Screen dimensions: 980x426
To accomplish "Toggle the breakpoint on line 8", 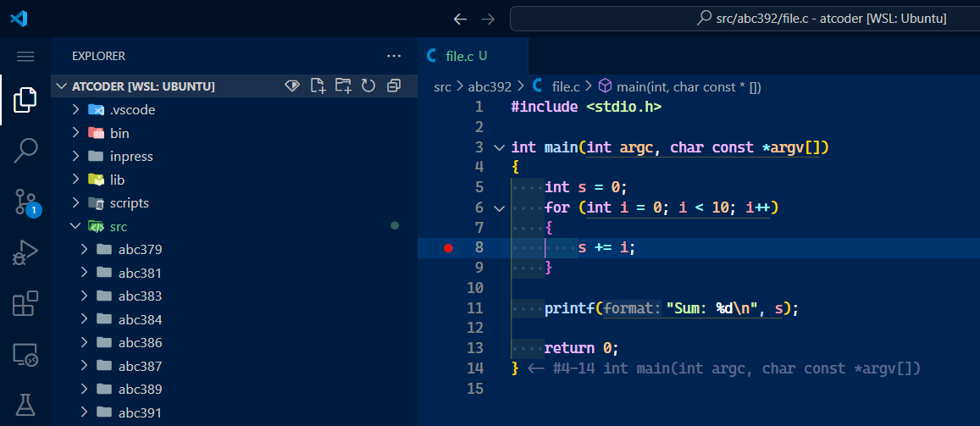I will pos(447,248).
